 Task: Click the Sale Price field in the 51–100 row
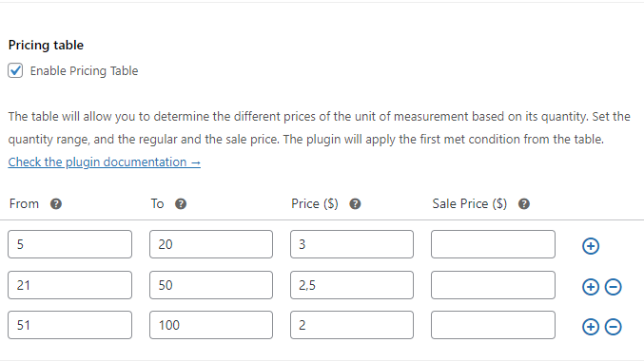tap(494, 325)
